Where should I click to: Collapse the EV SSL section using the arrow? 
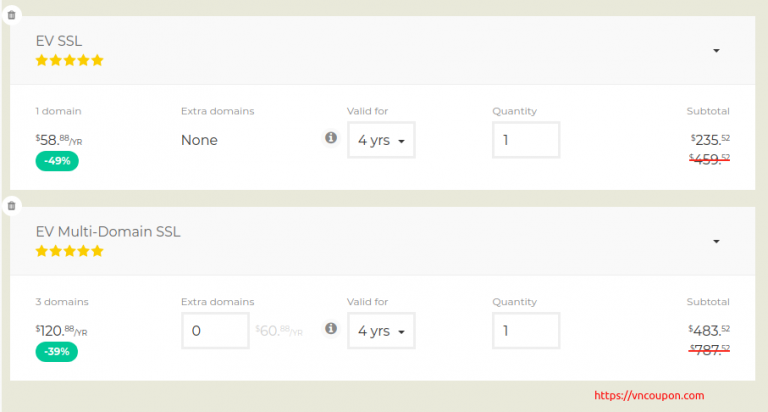(716, 51)
